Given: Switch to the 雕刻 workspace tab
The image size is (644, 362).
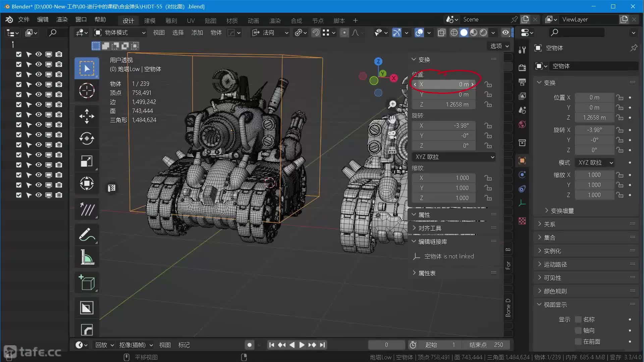Looking at the screenshot, I should [x=171, y=21].
